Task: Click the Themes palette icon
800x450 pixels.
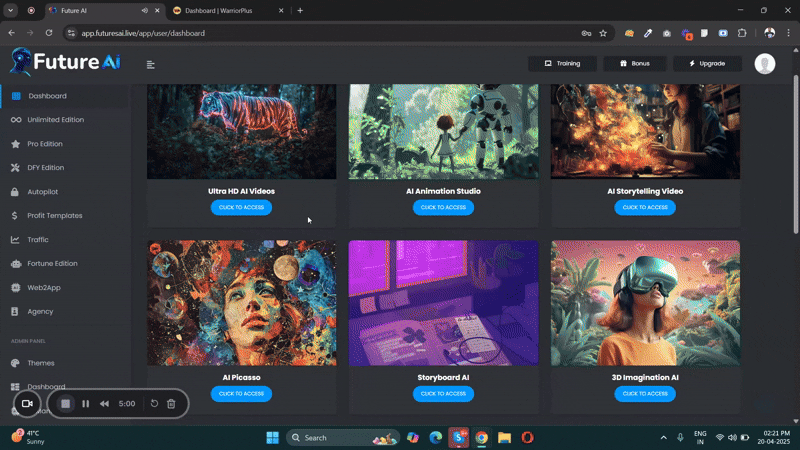Action: pos(16,363)
